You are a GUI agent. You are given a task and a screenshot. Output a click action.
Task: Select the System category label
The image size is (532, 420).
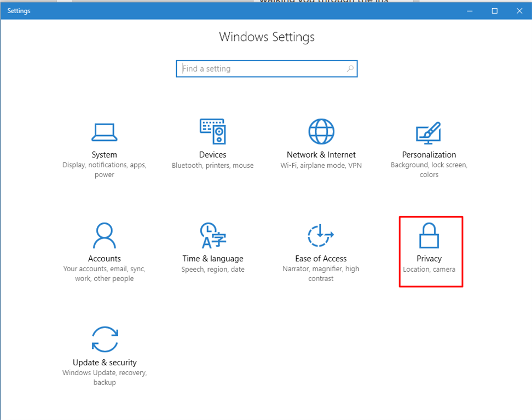click(x=104, y=155)
